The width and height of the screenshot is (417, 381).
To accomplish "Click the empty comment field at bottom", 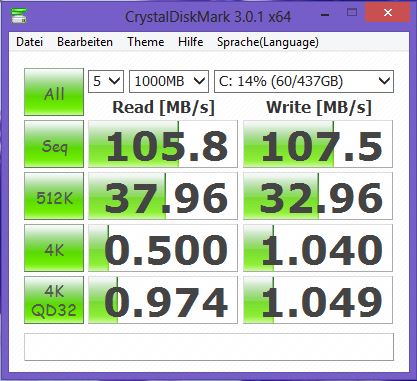I will click(209, 347).
